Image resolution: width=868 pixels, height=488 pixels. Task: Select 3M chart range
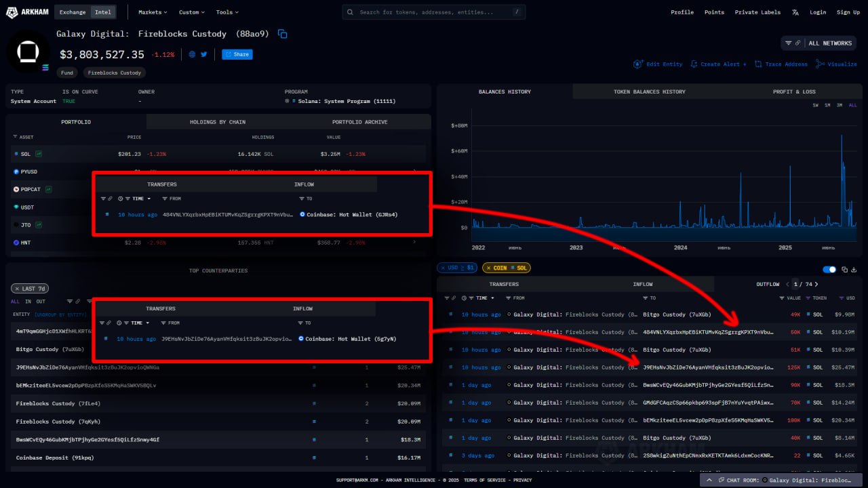pyautogui.click(x=840, y=105)
